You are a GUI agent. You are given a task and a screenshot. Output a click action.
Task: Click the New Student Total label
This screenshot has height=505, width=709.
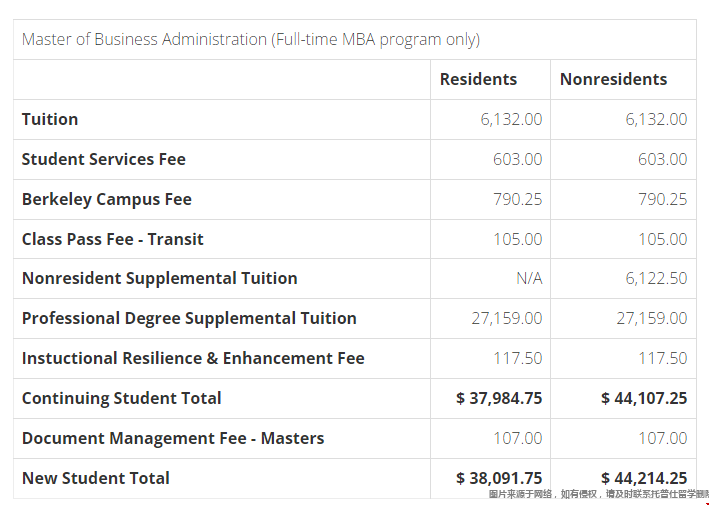click(96, 478)
